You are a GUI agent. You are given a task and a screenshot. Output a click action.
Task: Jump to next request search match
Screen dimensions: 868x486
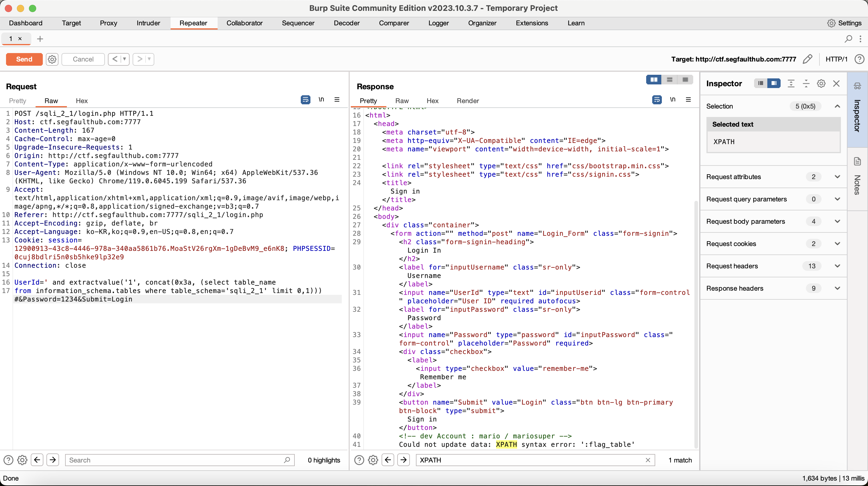tap(53, 460)
